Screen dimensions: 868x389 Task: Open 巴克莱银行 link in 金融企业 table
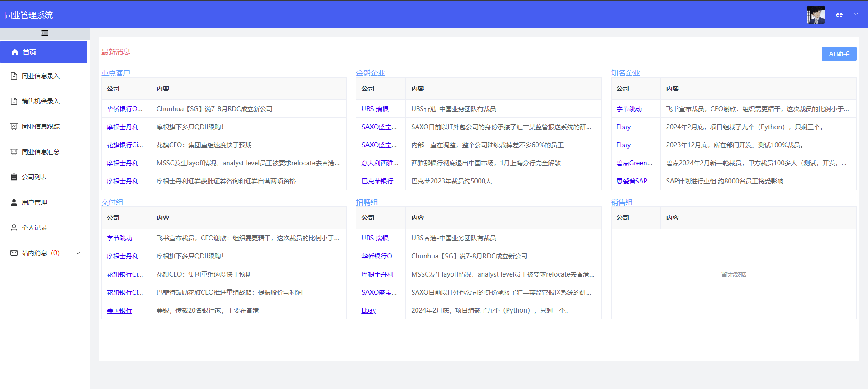380,181
